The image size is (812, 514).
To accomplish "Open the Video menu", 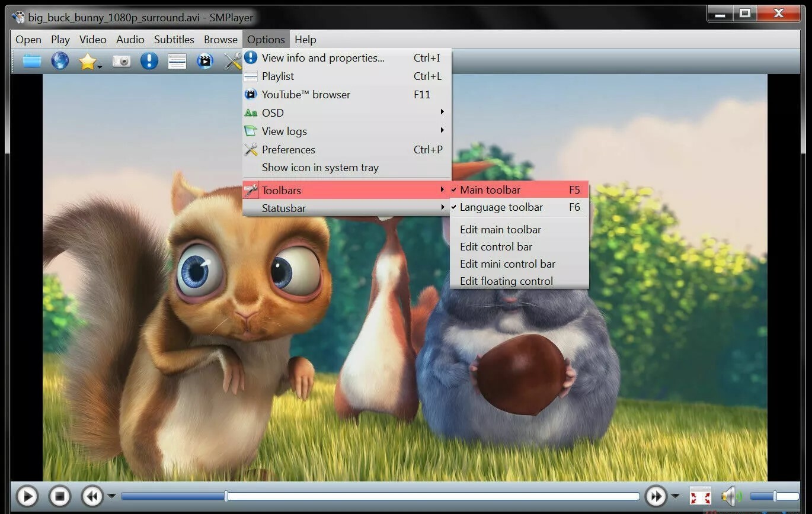I will coord(93,40).
